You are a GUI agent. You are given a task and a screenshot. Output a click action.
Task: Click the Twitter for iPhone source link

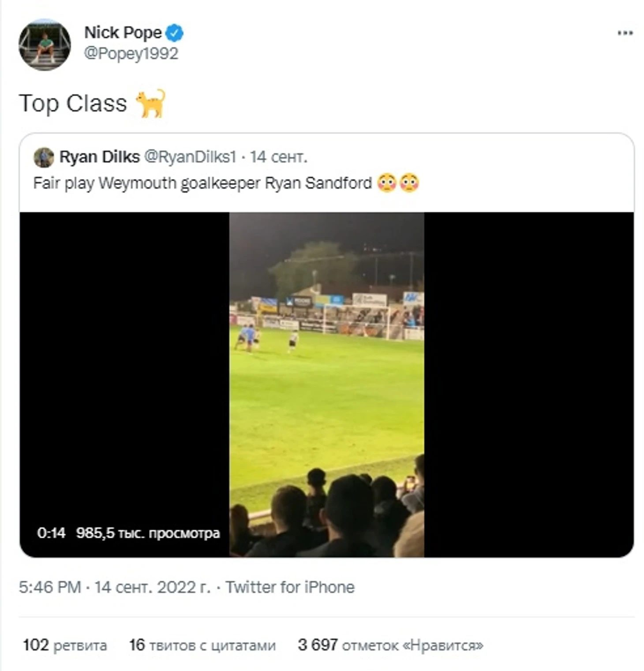290,587
